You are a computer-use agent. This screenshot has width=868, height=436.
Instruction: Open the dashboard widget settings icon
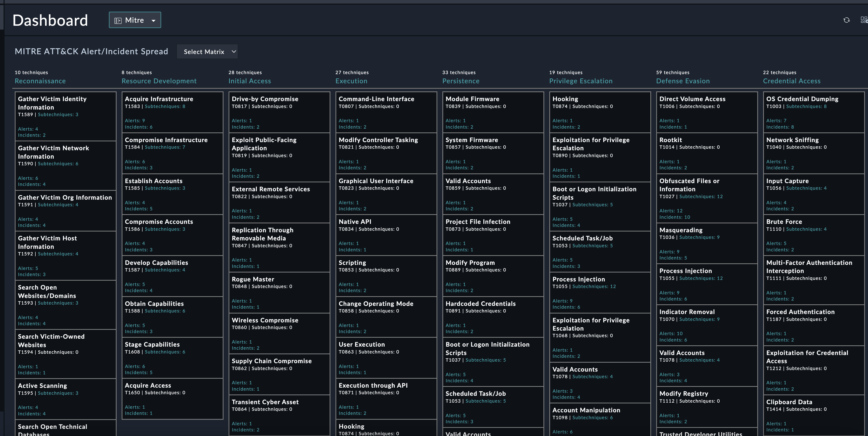pos(864,20)
